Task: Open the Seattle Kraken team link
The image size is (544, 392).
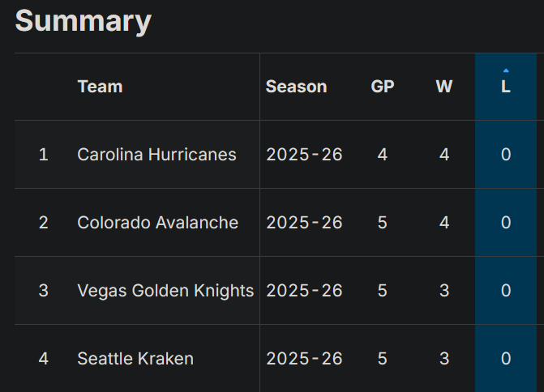Action: point(135,358)
